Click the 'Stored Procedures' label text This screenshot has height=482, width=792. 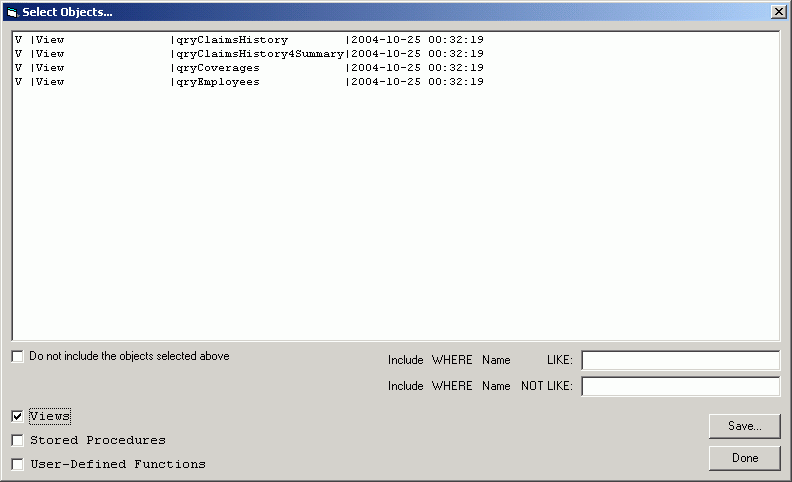[98, 440]
